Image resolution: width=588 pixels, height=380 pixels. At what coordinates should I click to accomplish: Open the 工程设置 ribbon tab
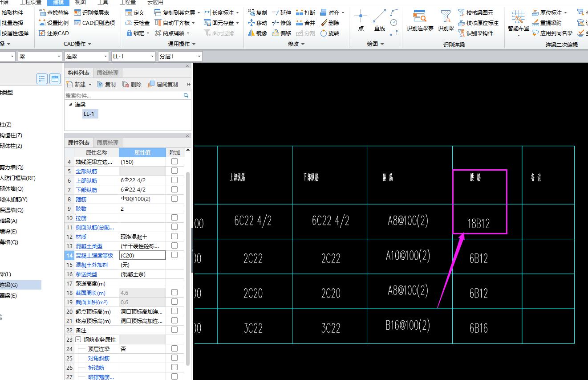(x=31, y=2)
